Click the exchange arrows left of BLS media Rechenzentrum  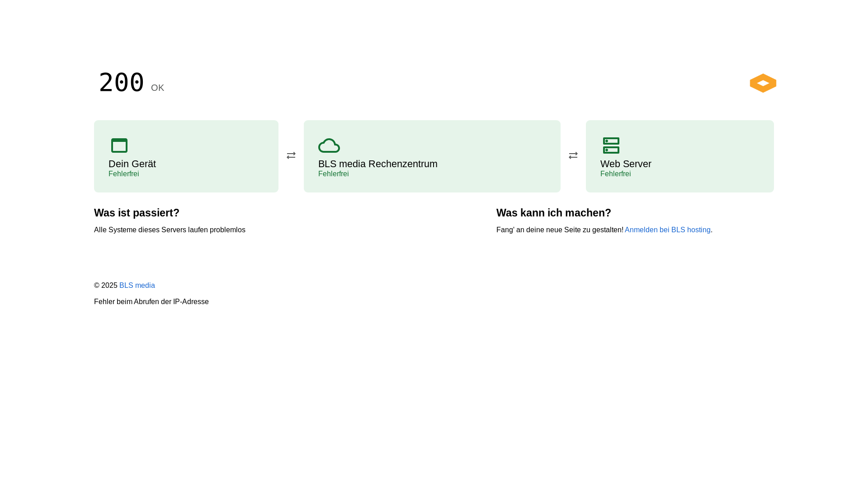[291, 155]
